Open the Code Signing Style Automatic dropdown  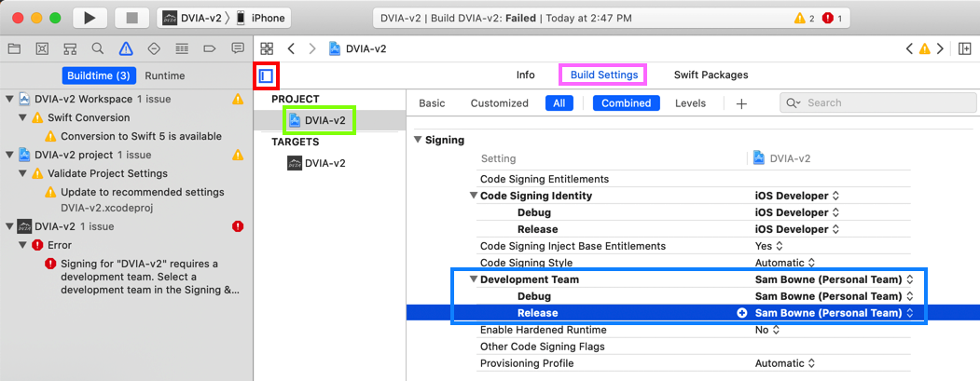pos(785,263)
